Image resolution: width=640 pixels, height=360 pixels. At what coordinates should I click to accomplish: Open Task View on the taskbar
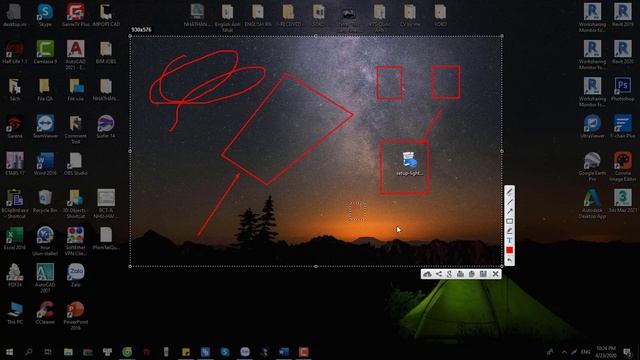click(x=48, y=351)
